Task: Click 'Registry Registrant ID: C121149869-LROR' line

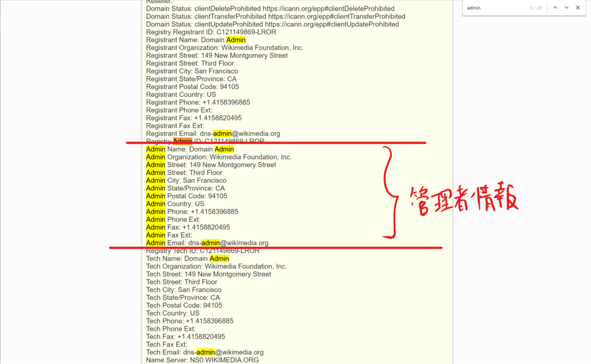Action: coord(211,32)
